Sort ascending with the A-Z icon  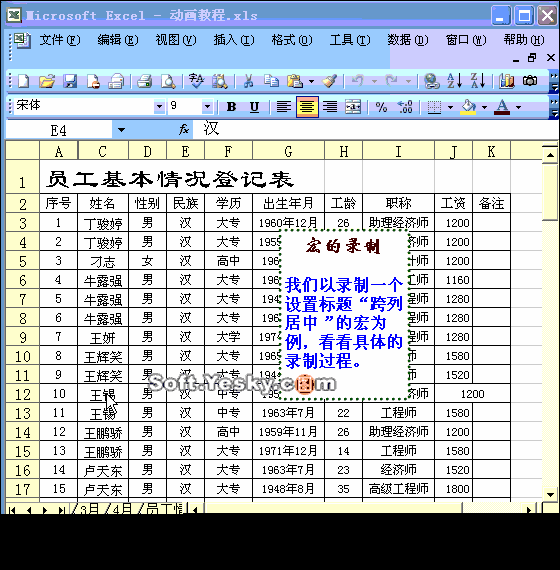coord(455,81)
